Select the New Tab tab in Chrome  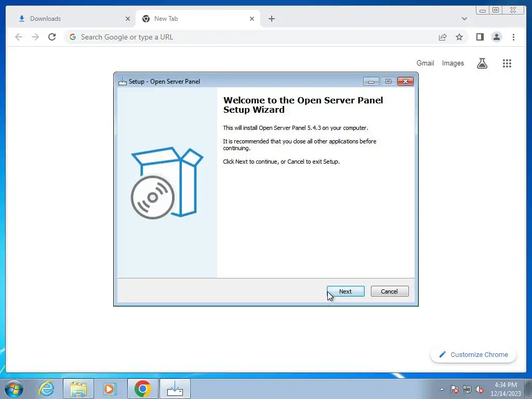[198, 19]
